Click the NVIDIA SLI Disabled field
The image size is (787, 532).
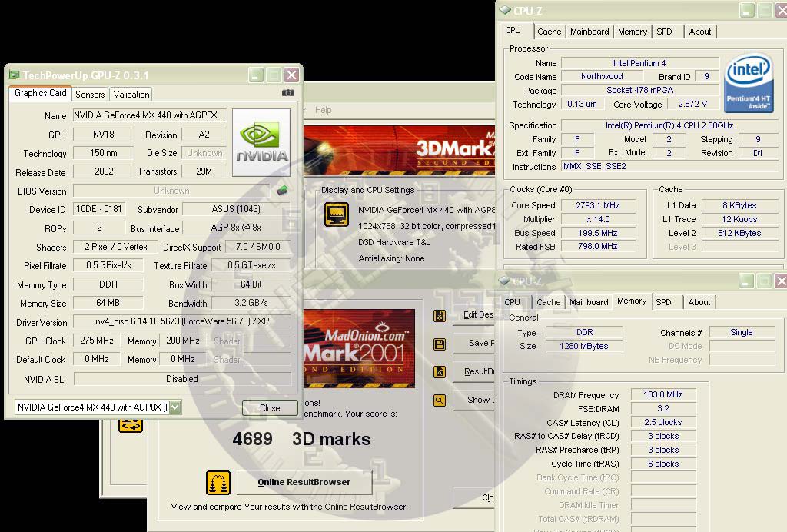tap(182, 379)
